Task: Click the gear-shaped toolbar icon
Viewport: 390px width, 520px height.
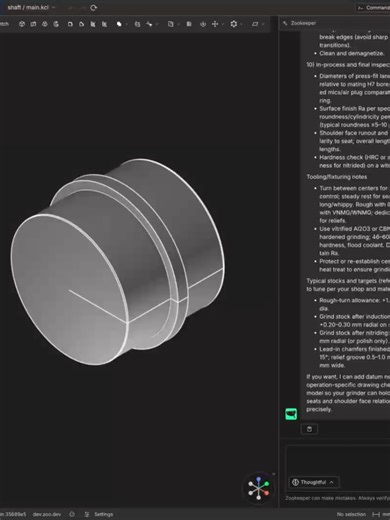Action: 234,24
